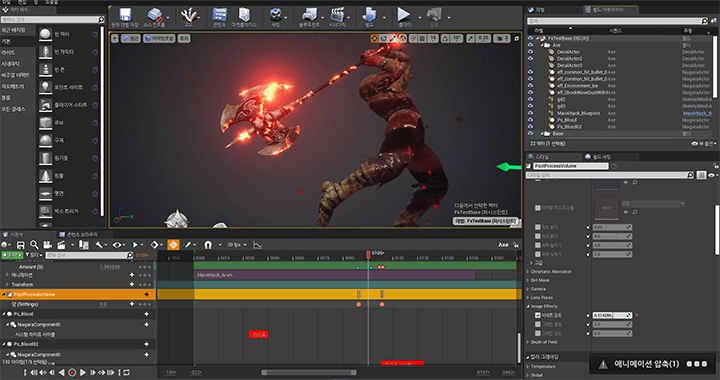Open the Sequencer curve editor icon
This screenshot has height=380, width=720.
pos(258,245)
